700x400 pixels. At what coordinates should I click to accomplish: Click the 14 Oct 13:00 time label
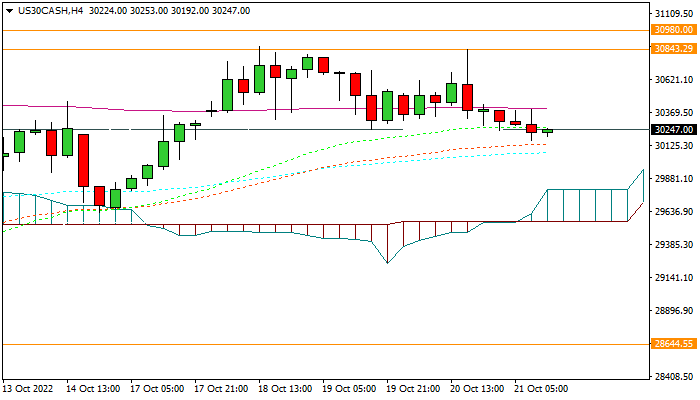pyautogui.click(x=95, y=387)
